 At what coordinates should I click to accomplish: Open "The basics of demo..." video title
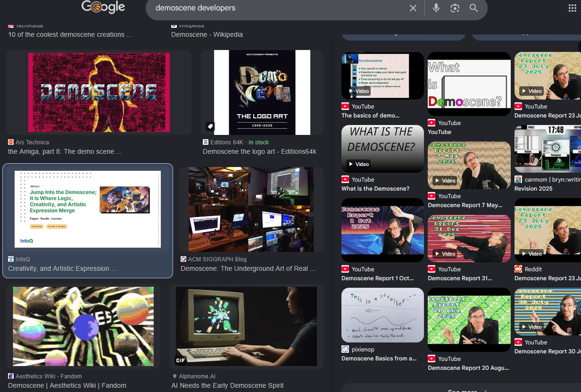(371, 116)
